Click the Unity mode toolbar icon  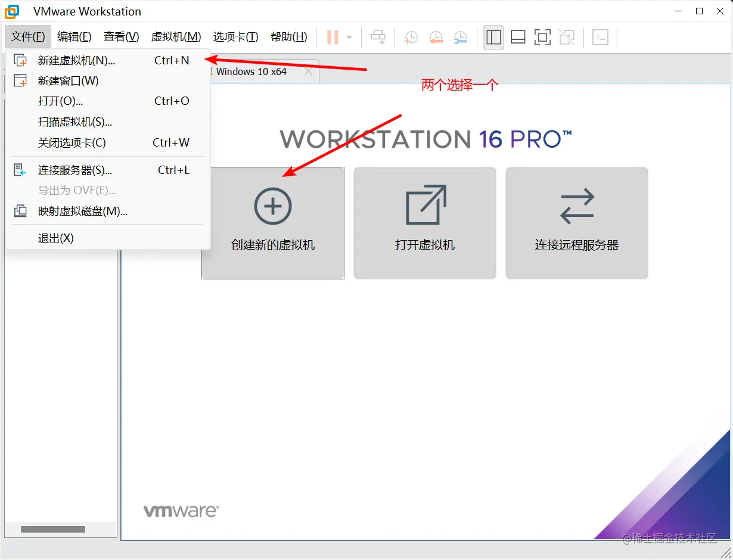coord(567,38)
